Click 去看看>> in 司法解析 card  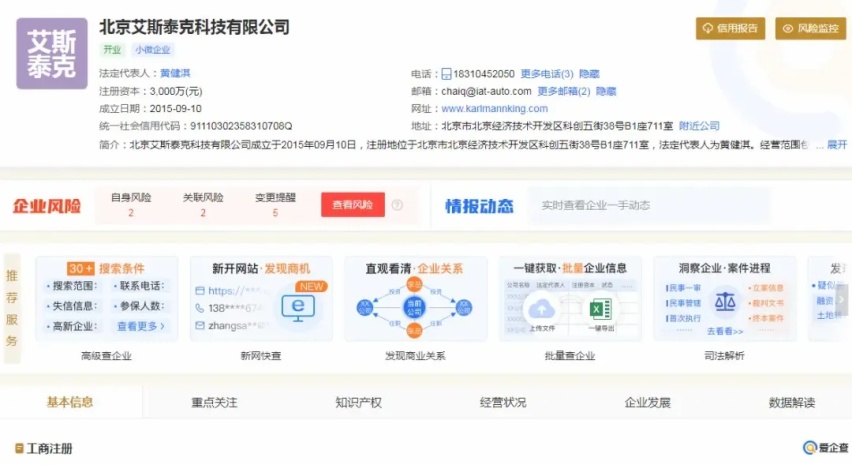pos(725,331)
